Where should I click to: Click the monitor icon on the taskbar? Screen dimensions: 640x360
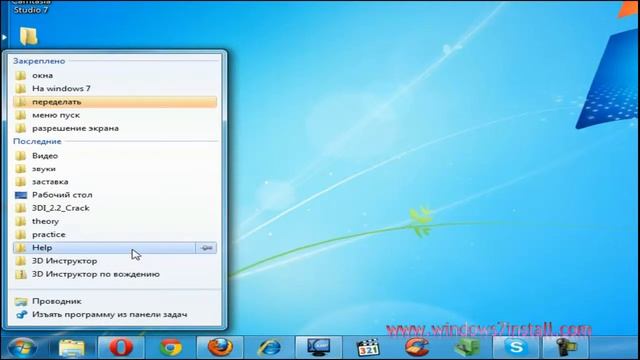pyautogui.click(x=319, y=348)
